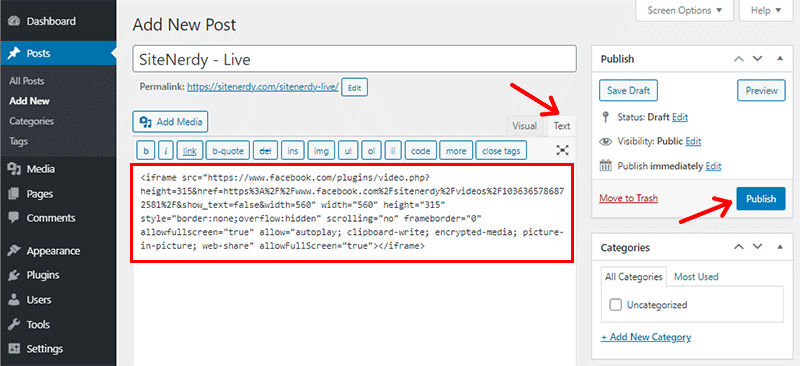Move Categories box up arrow
This screenshot has width=800, height=366.
click(x=738, y=247)
